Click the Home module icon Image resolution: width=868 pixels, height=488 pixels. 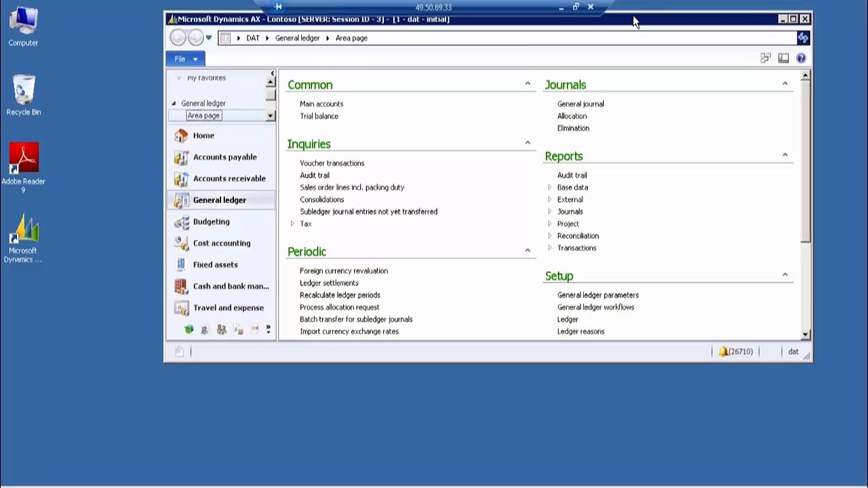coord(181,136)
